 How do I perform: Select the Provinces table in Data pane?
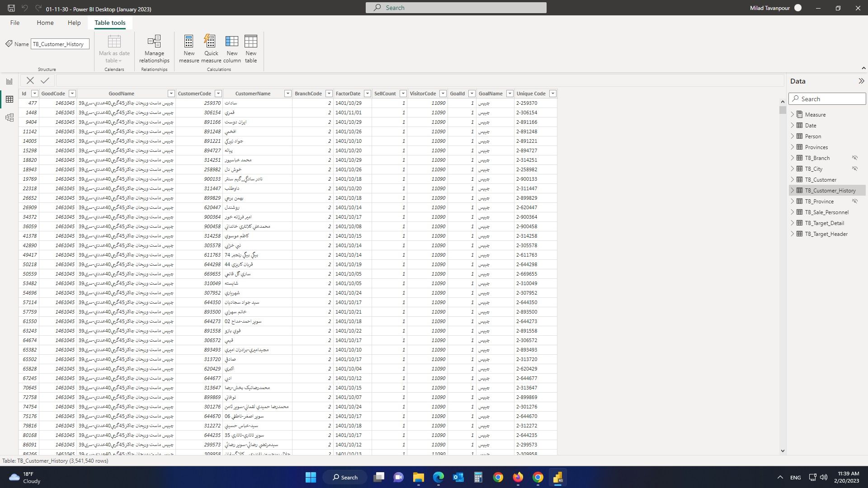click(816, 147)
